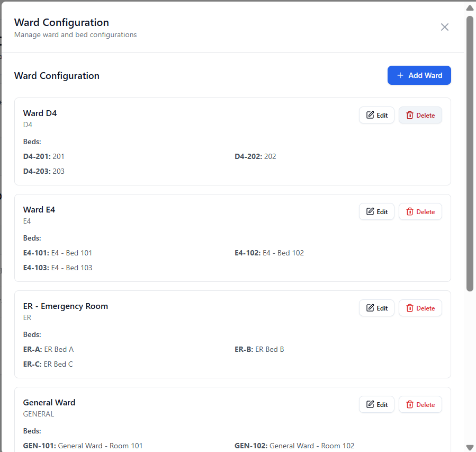Select the Ward D4 card title
Image resolution: width=476 pixels, height=452 pixels.
pyautogui.click(x=40, y=113)
